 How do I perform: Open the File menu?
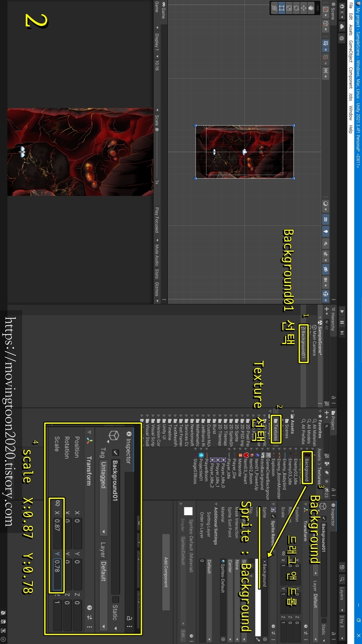tap(351, 5)
